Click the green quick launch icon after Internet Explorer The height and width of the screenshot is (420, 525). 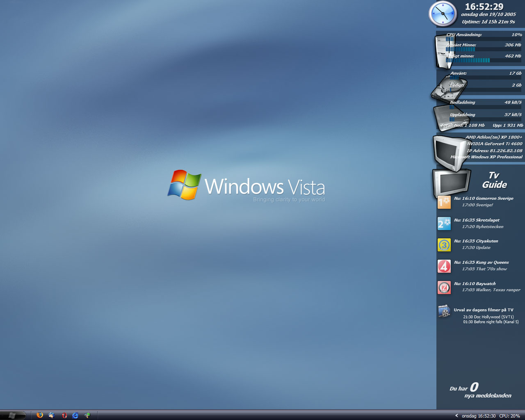(87, 415)
